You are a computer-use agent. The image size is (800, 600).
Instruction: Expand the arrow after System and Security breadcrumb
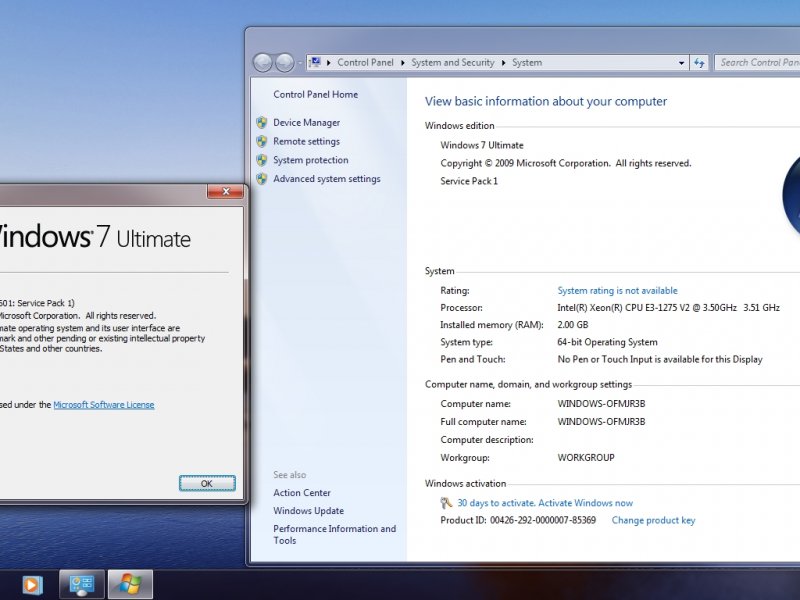pos(504,63)
